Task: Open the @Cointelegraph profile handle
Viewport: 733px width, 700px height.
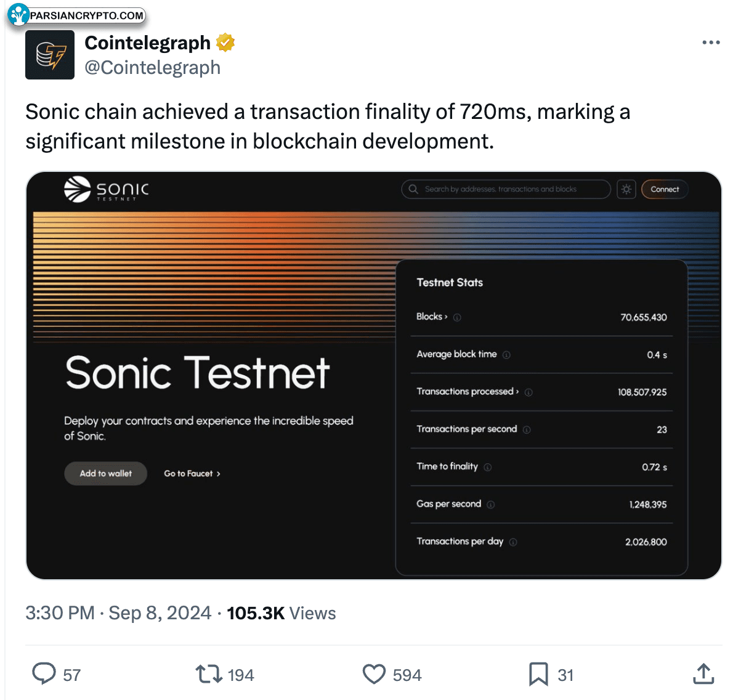Action: coord(153,68)
